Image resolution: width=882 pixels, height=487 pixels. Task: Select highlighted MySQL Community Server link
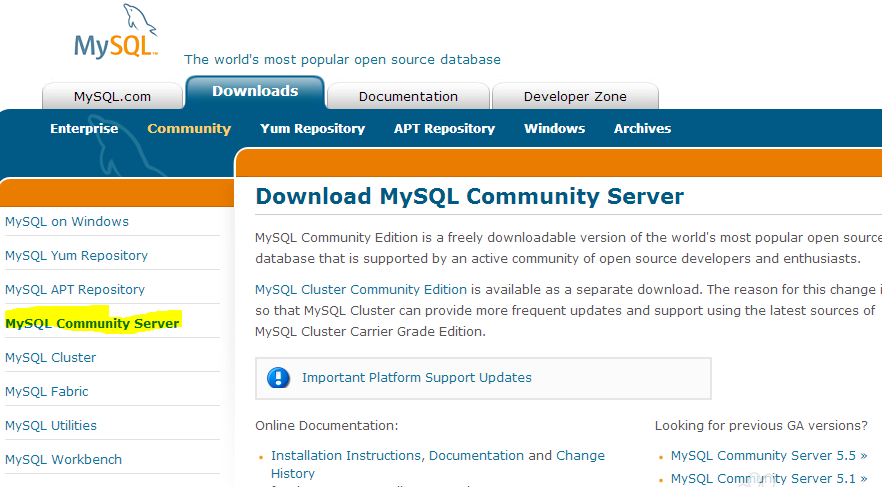tap(92, 323)
